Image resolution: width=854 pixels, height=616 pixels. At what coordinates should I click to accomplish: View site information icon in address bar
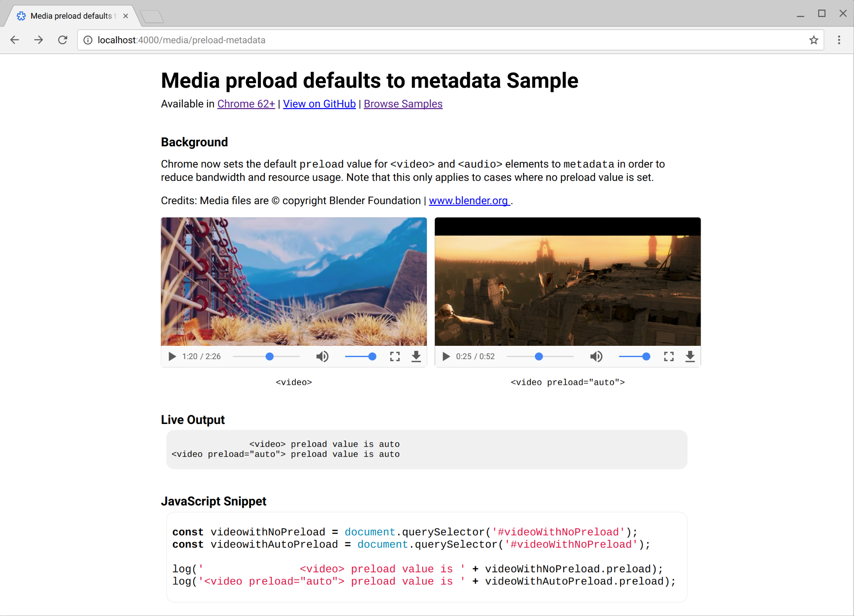click(x=88, y=40)
